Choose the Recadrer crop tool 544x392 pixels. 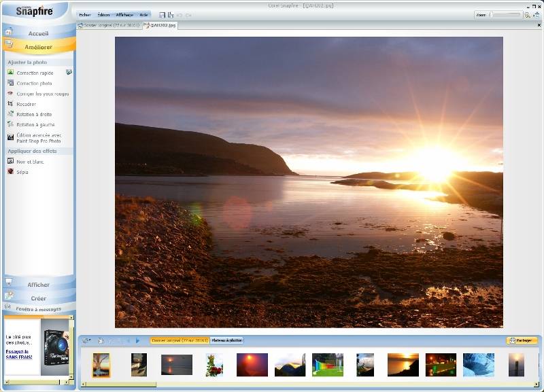26,105
